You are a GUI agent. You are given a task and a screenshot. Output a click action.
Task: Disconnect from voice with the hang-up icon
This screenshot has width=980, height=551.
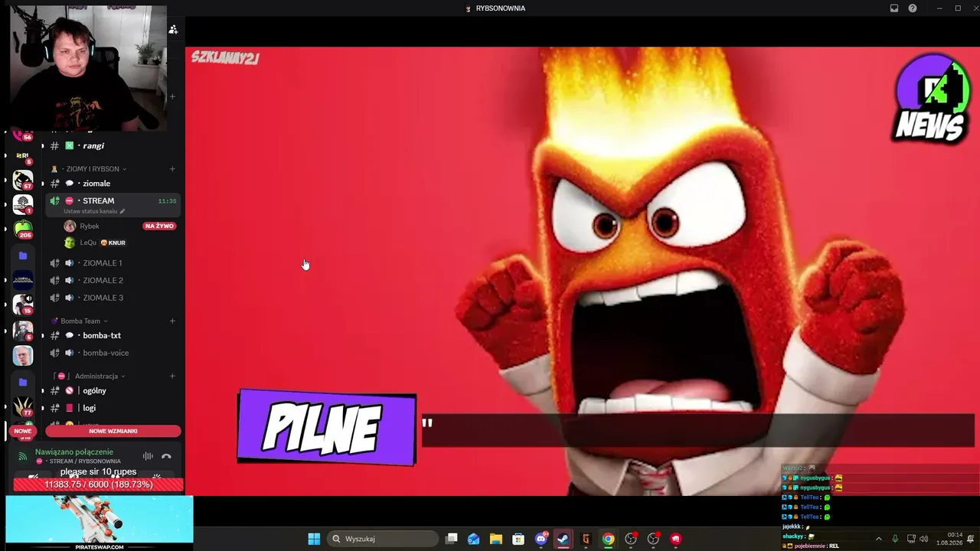click(166, 456)
